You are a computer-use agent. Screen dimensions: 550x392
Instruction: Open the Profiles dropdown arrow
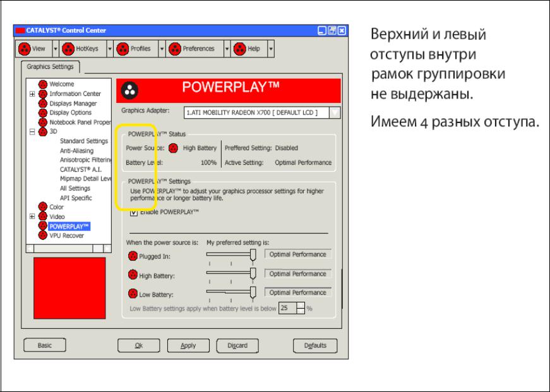[162, 49]
